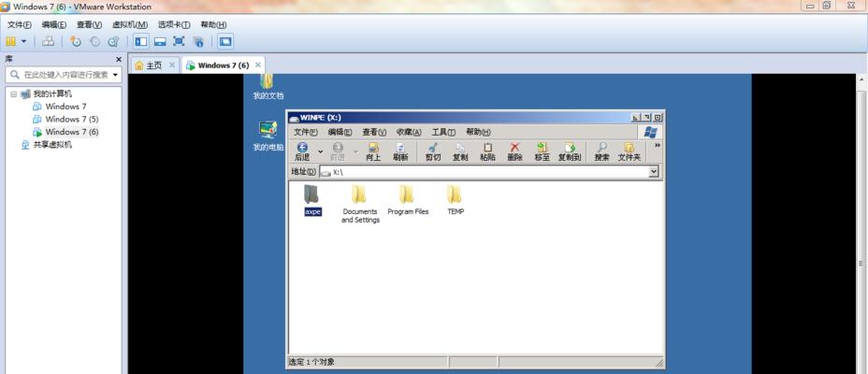Open the 收藏(A) favorites menu
Screen dimensions: 868x374
coord(409,132)
